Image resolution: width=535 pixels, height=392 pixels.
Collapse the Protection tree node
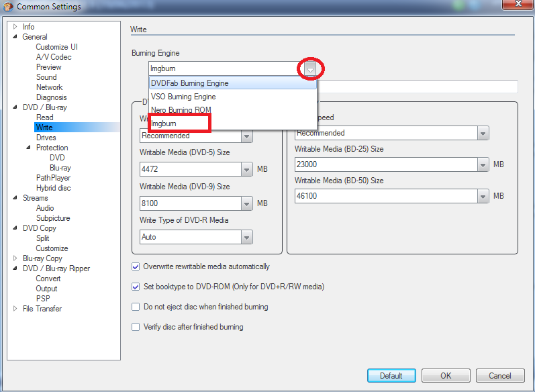[x=29, y=148]
